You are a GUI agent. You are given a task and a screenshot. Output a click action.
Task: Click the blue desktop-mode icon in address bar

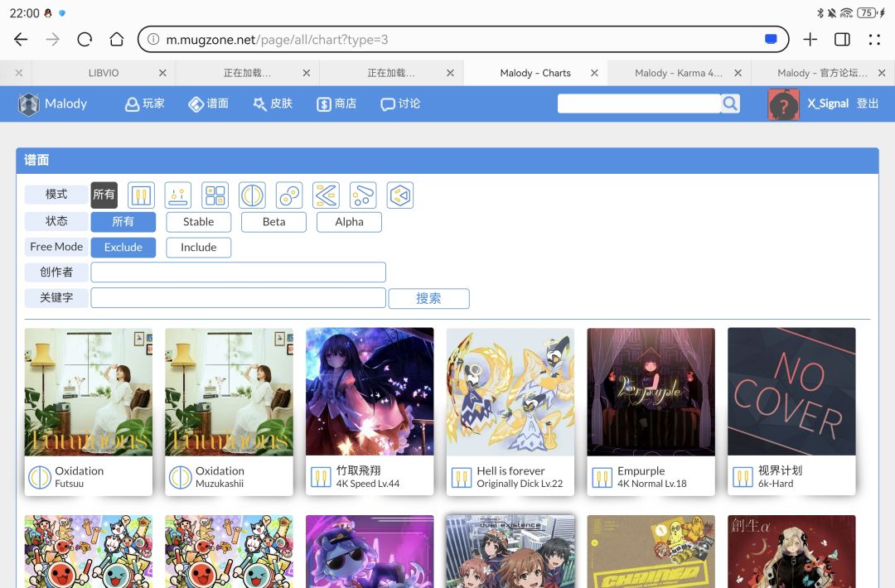[x=771, y=40]
